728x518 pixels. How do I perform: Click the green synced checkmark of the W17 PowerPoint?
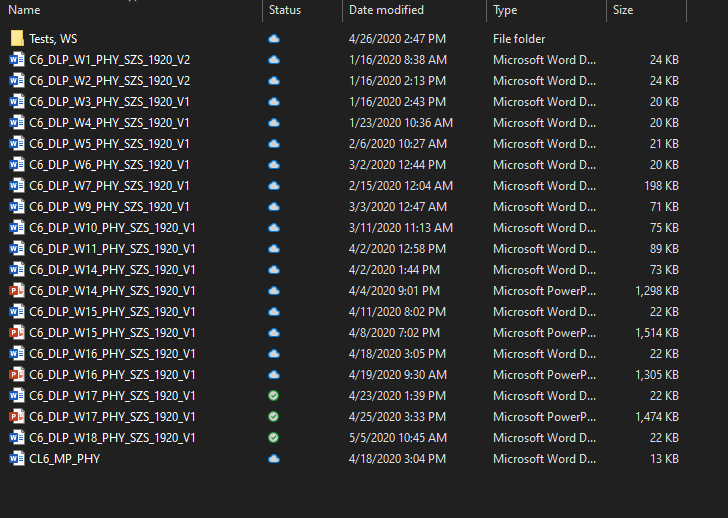(x=273, y=416)
